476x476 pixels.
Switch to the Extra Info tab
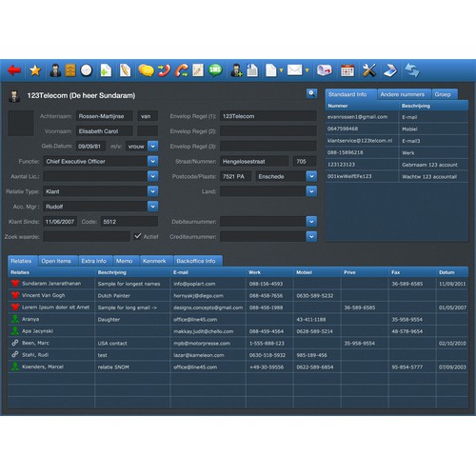tap(94, 261)
